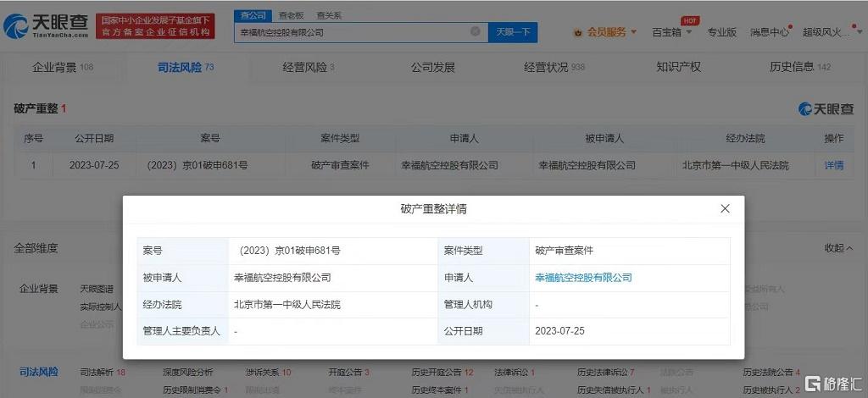Open 涉诉关系 10 dimension link
The image size is (868, 398).
coord(268,373)
